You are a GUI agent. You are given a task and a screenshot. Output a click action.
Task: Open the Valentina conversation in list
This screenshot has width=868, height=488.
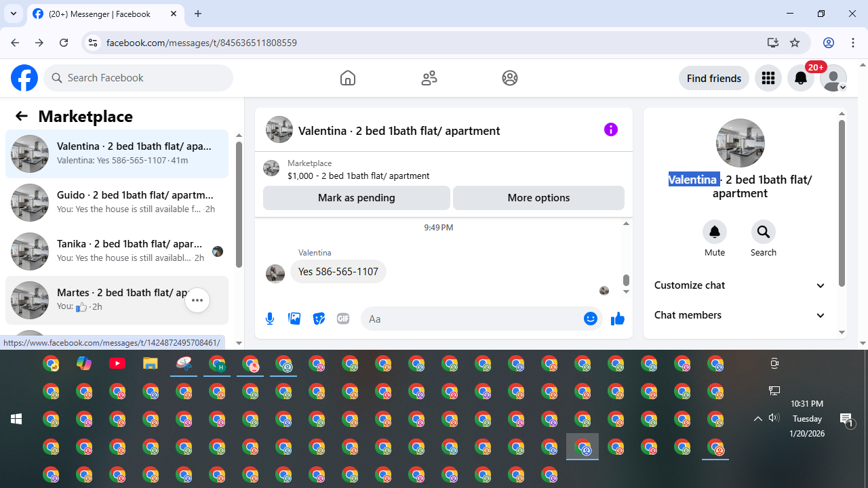pos(117,154)
